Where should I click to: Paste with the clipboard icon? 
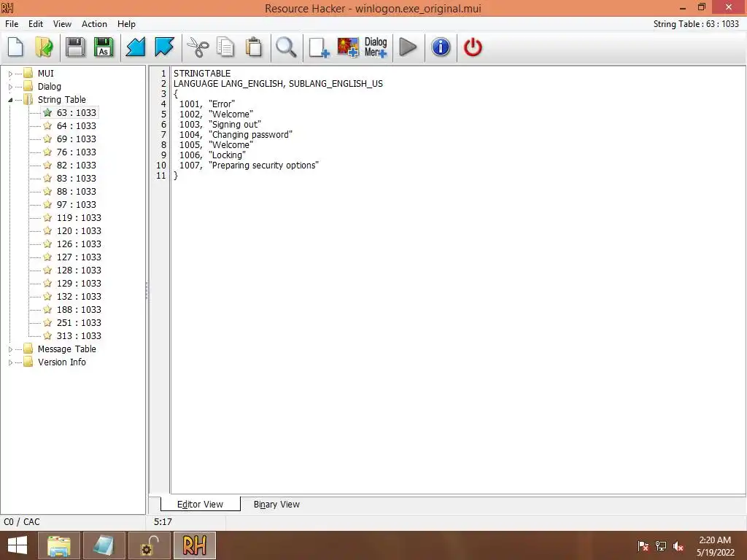click(x=254, y=47)
